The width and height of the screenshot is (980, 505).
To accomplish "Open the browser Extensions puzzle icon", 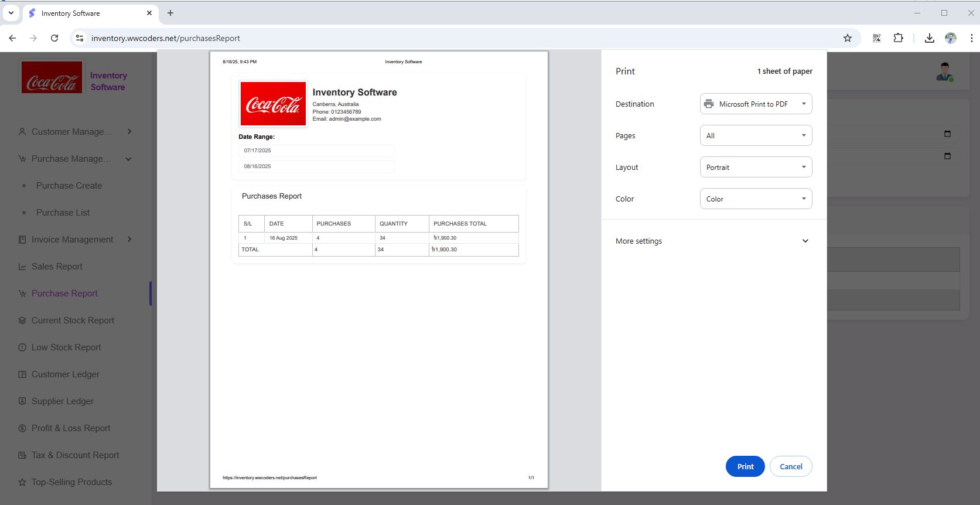I will [x=898, y=38].
